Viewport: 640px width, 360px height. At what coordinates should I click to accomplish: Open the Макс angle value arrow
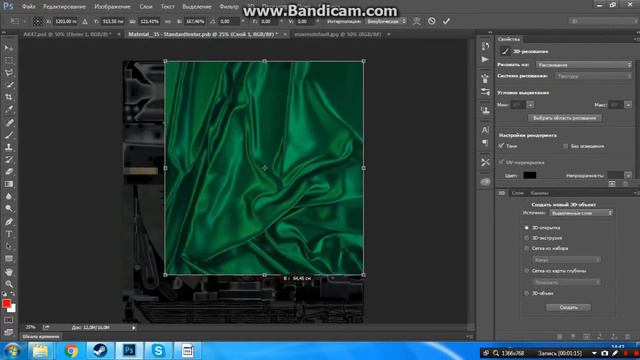click(628, 105)
